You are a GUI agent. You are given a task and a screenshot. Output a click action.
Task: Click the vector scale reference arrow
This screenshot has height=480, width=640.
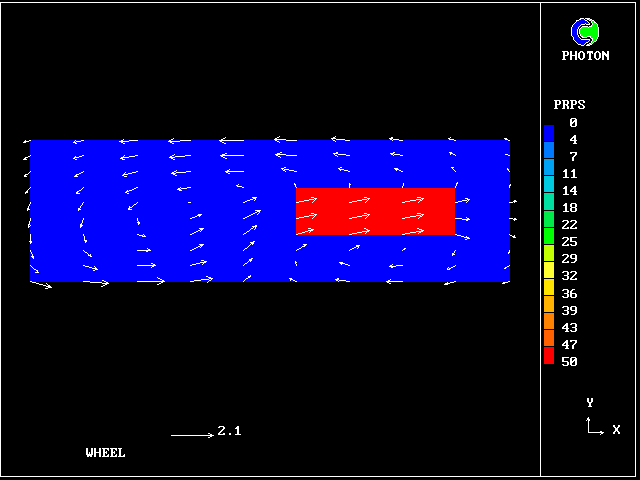(191, 435)
